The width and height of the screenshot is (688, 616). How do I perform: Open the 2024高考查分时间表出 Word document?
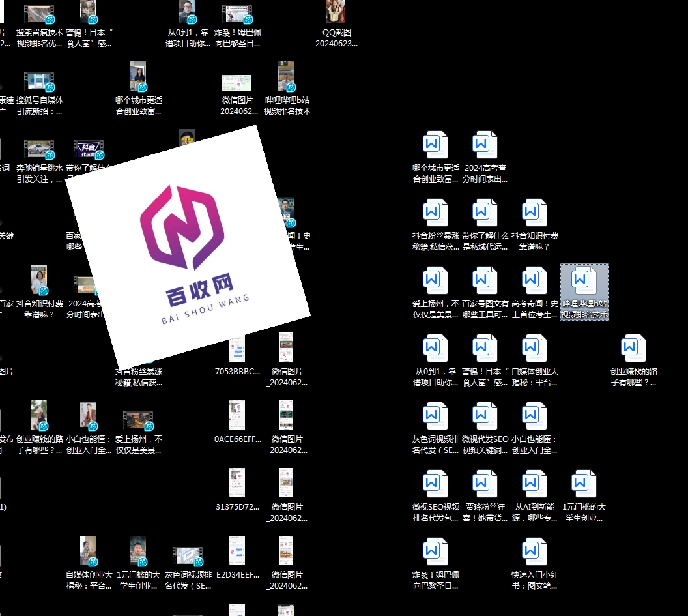pyautogui.click(x=485, y=156)
